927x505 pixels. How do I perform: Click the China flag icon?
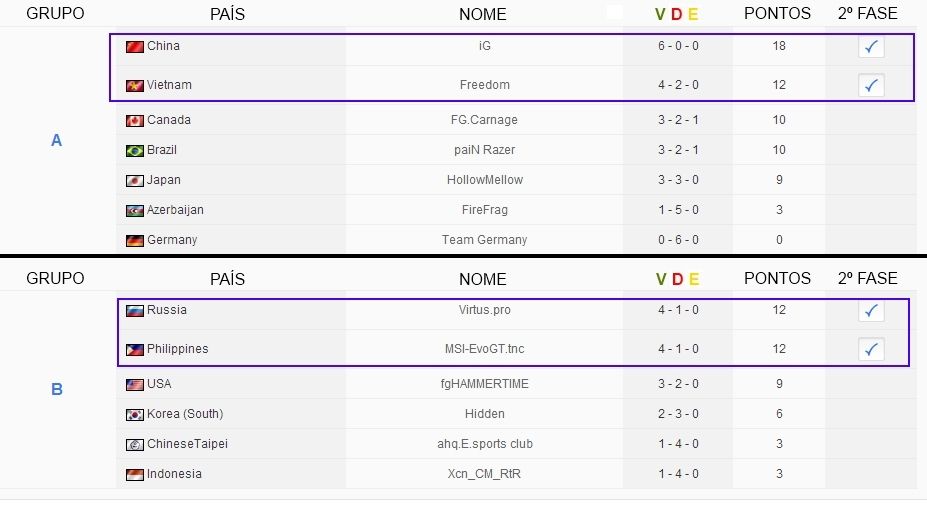coord(135,47)
